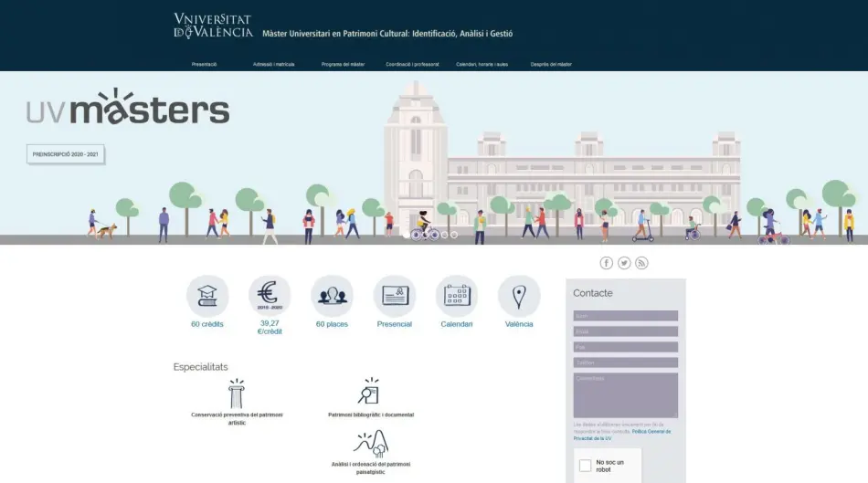This screenshot has height=483, width=868.
Task: Click the Preinscripció 2020 - 2021 button
Action: tap(66, 154)
